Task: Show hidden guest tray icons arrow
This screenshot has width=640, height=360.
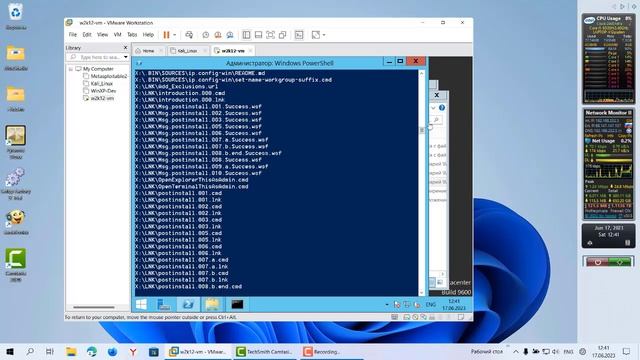Action: [x=387, y=304]
